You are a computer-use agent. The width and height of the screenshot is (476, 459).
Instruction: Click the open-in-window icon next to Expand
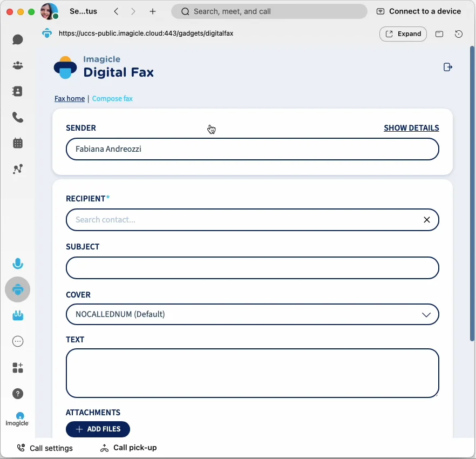coord(439,33)
